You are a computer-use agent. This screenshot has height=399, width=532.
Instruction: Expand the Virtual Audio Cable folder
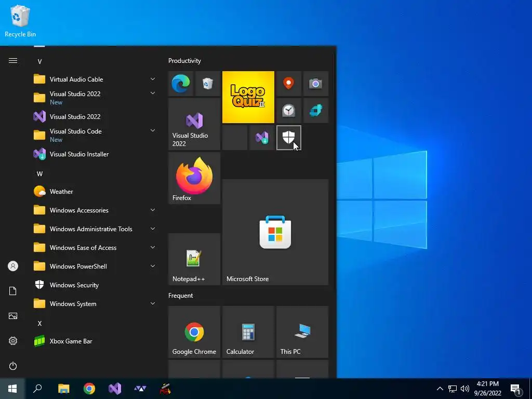tap(95, 79)
